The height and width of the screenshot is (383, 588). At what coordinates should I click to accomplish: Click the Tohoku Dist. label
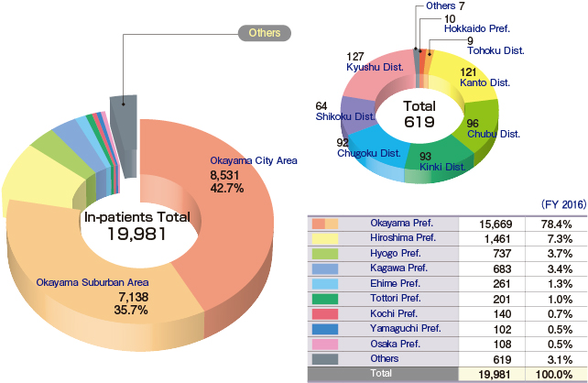[495, 50]
